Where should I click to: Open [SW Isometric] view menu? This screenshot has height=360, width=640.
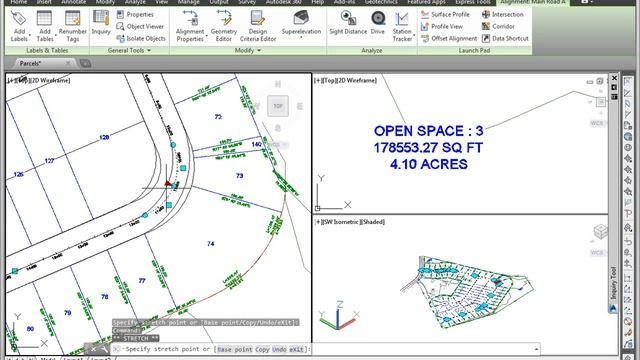342,222
